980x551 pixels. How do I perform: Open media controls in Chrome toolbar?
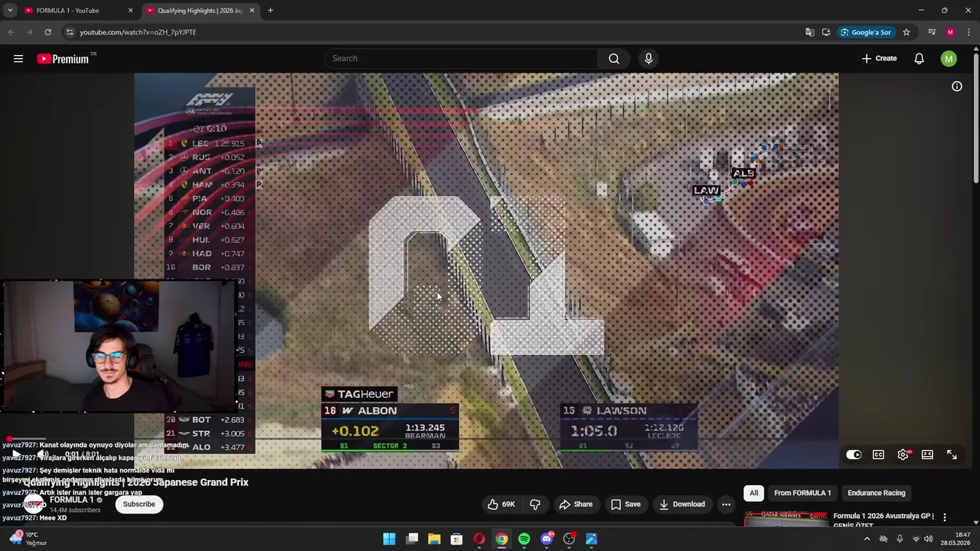932,32
